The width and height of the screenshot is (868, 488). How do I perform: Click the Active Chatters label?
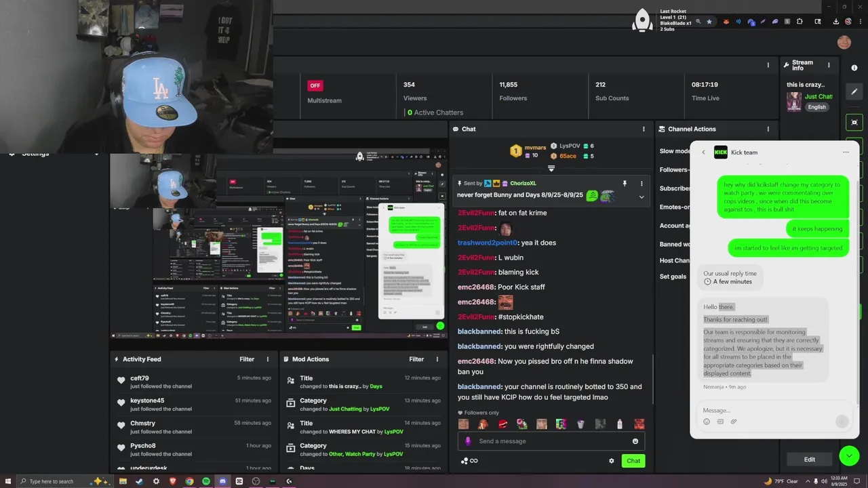[438, 113]
